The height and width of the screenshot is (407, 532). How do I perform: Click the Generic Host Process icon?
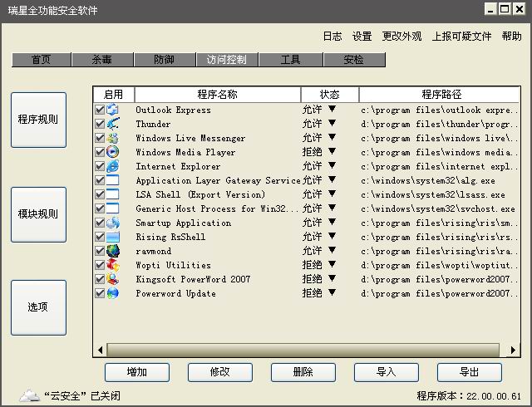click(x=113, y=208)
